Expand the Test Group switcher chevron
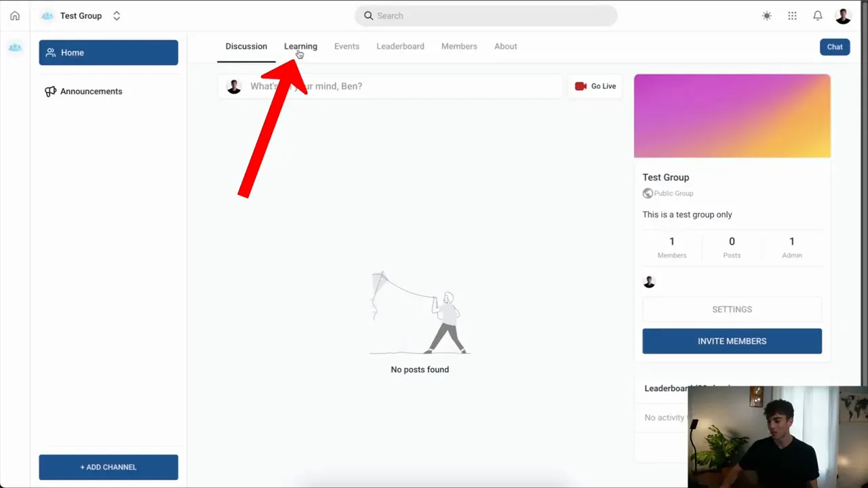The height and width of the screenshot is (488, 868). coord(116,16)
